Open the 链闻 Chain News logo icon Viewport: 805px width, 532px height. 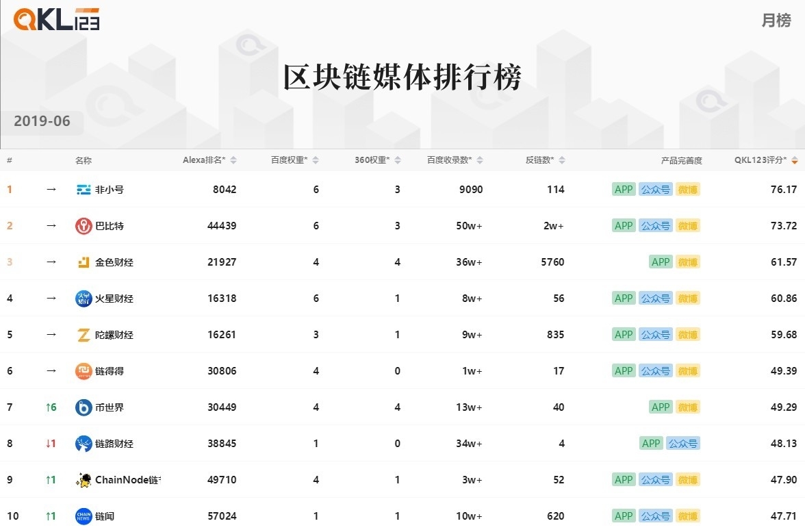coord(84,516)
